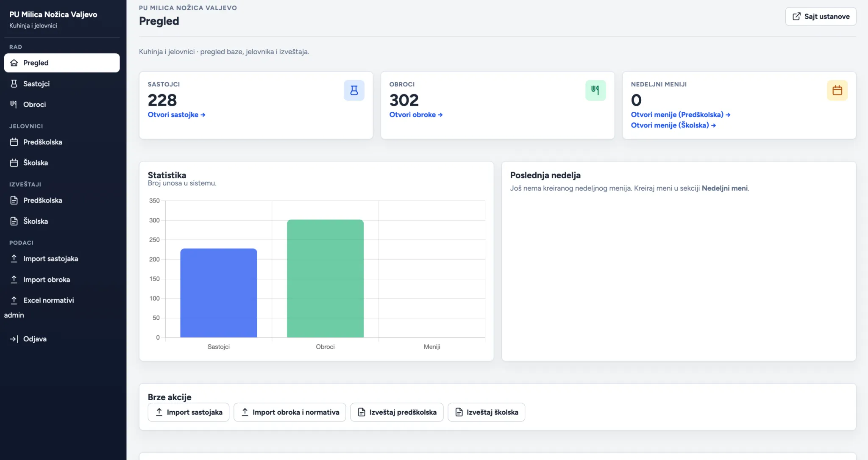Image resolution: width=868 pixels, height=460 pixels.
Task: Click Otvori sastojke link
Action: 176,115
